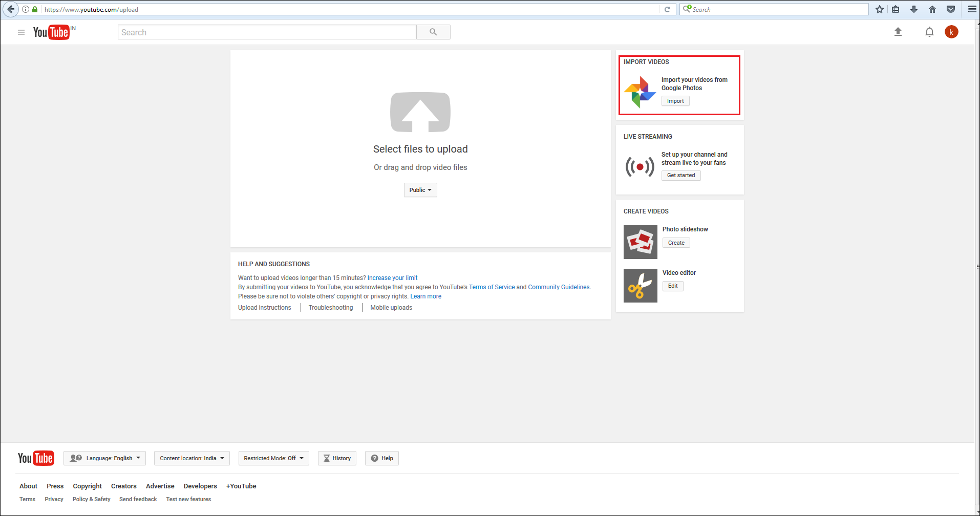Click the bookmark star in the toolbar
This screenshot has width=980, height=516.
tap(879, 9)
